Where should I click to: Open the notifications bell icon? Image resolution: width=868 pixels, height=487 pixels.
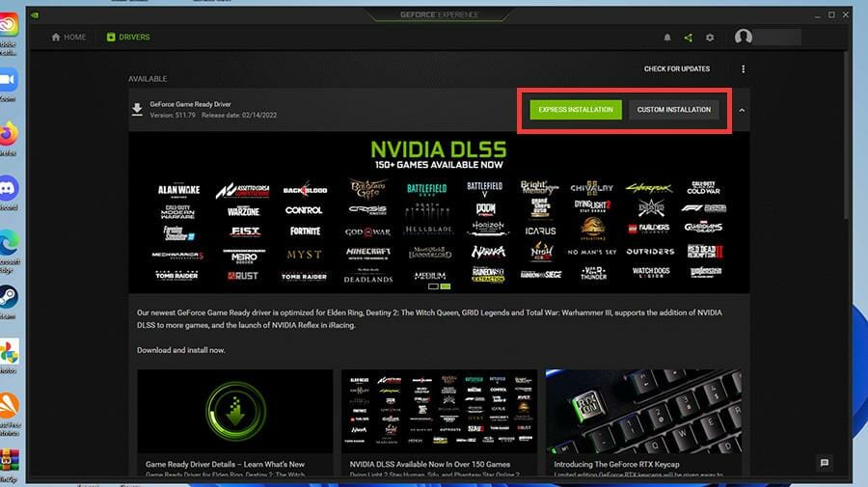pyautogui.click(x=667, y=37)
